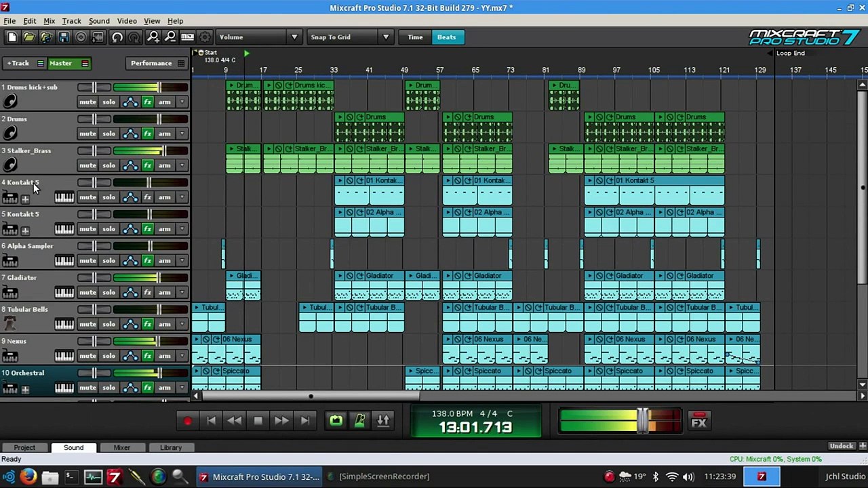
Task: Toggle fx on the 4 Kontakt 5 track
Action: 147,197
